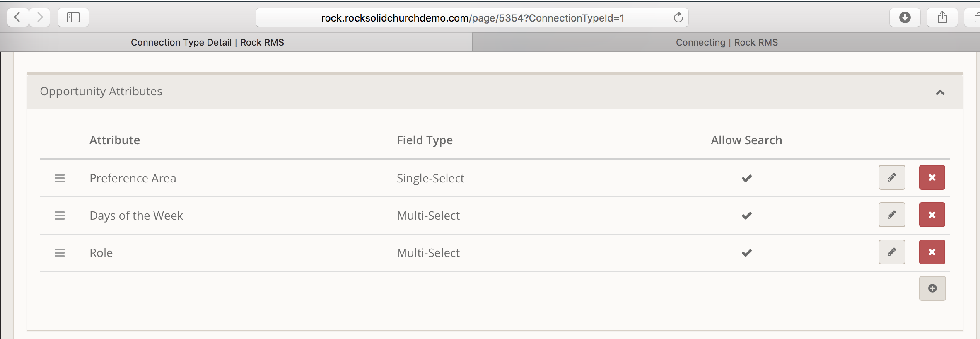Click the Days of the Week reorder handle
The image size is (980, 339).
(60, 216)
